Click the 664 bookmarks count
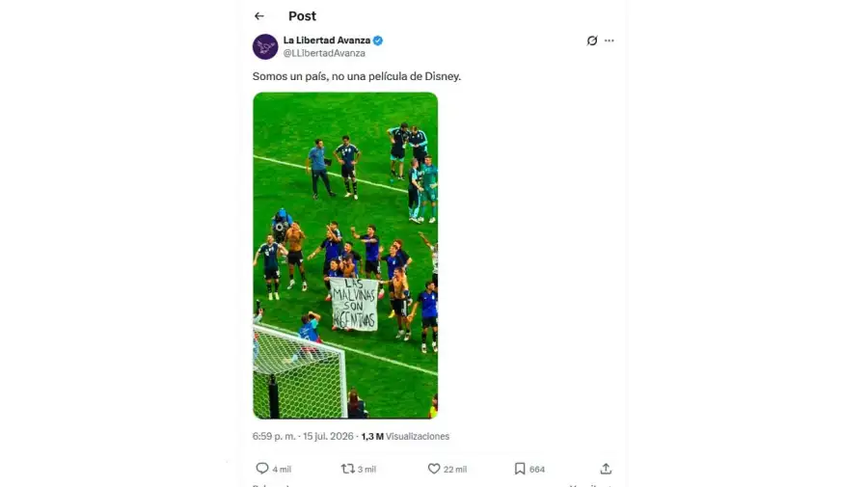The image size is (868, 487). [537, 470]
